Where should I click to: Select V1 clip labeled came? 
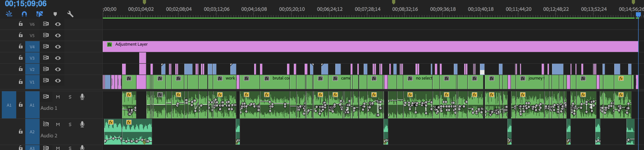pos(340,82)
